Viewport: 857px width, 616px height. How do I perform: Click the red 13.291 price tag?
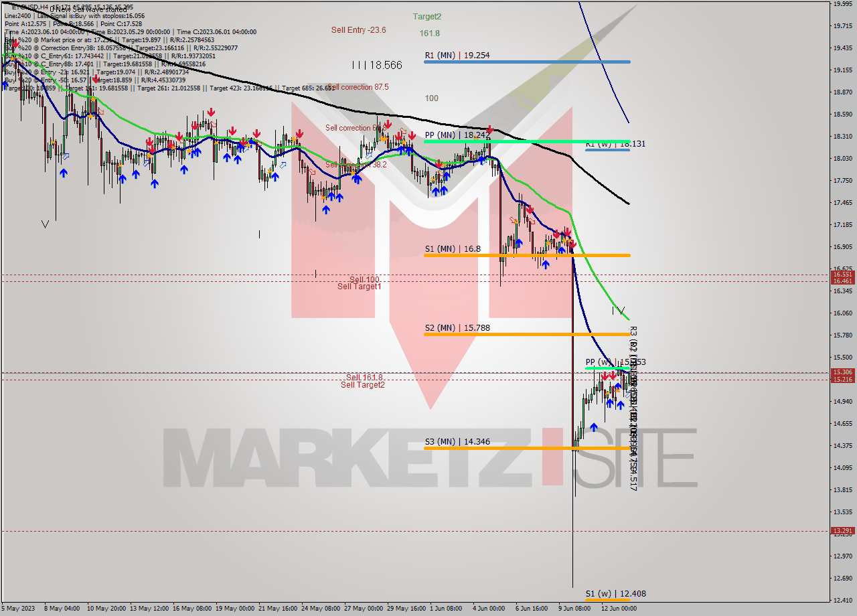[842, 531]
